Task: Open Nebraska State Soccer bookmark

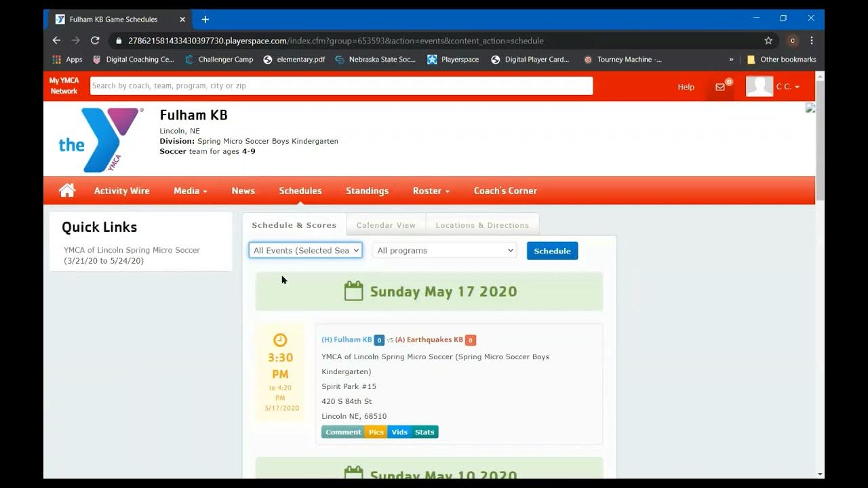Action: (376, 60)
